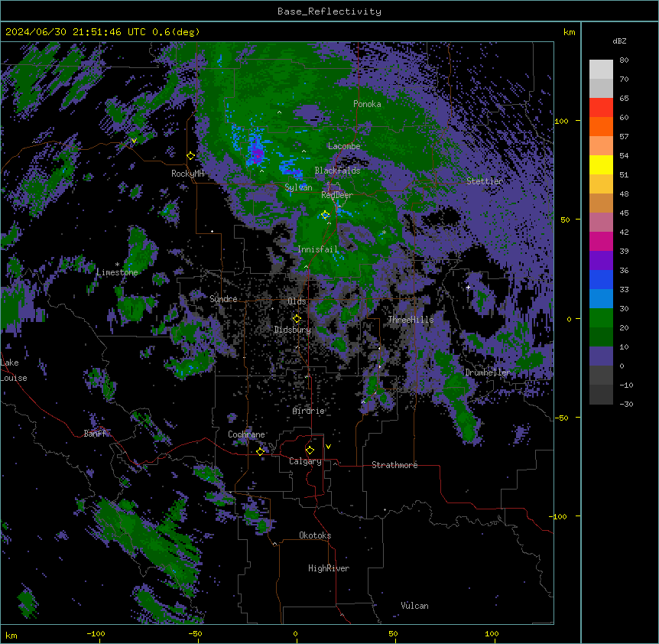Click the Airdrie city label
659x644 pixels.
[309, 411]
